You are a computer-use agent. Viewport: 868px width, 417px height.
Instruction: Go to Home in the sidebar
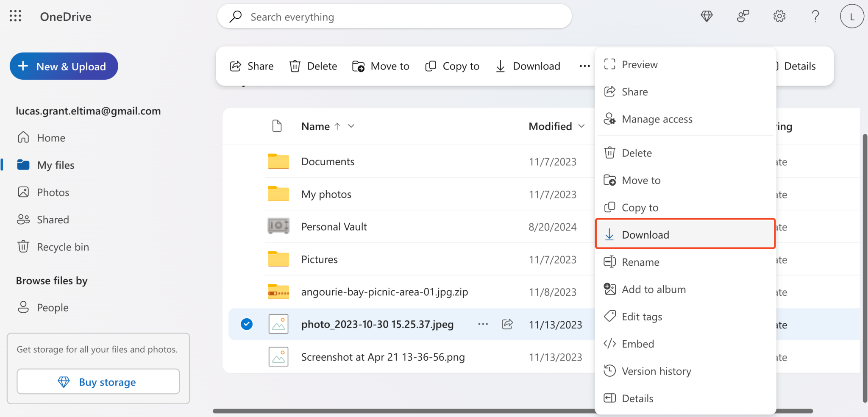tap(42, 138)
